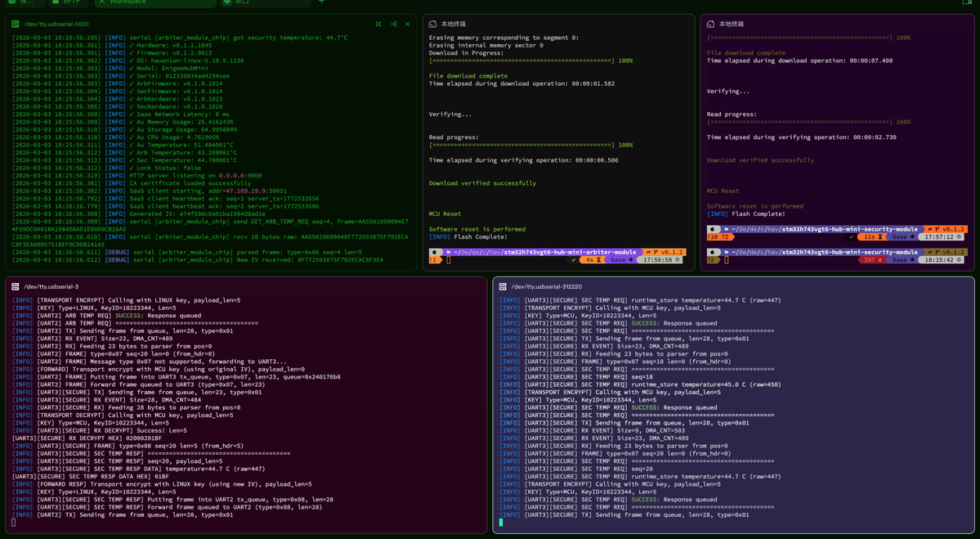The image size is (980, 539).
Task: Click the 'SEC TEMP RESP DATA HEX] 01BF' line
Action: (x=90, y=477)
